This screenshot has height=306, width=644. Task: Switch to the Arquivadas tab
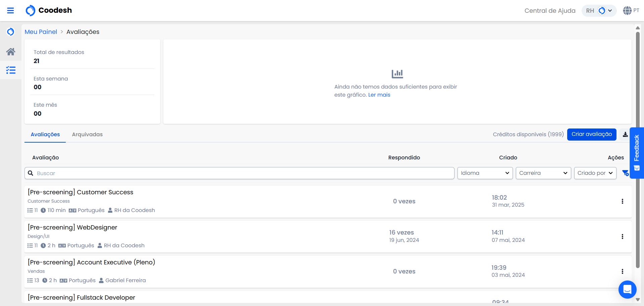point(87,135)
